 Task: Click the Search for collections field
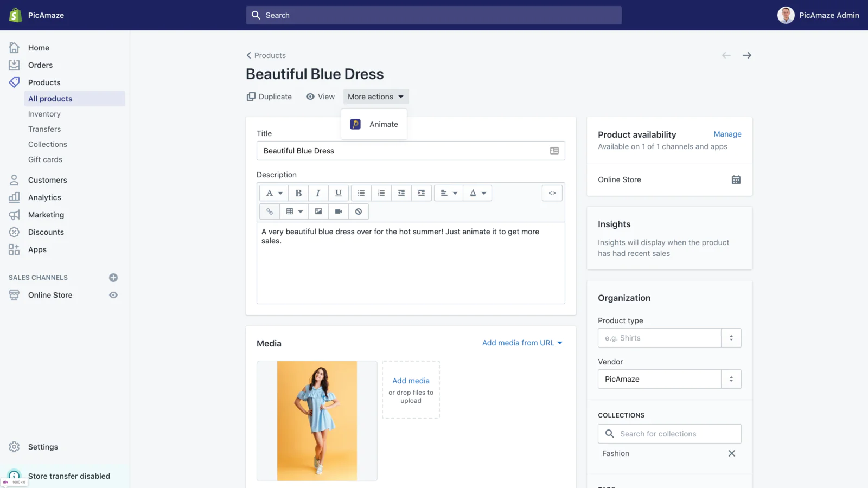669,434
